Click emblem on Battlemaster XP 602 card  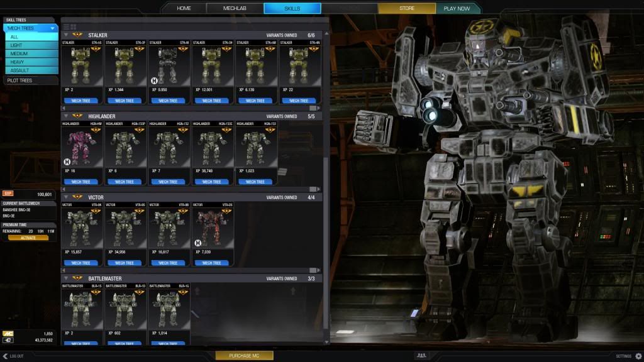[x=139, y=293]
